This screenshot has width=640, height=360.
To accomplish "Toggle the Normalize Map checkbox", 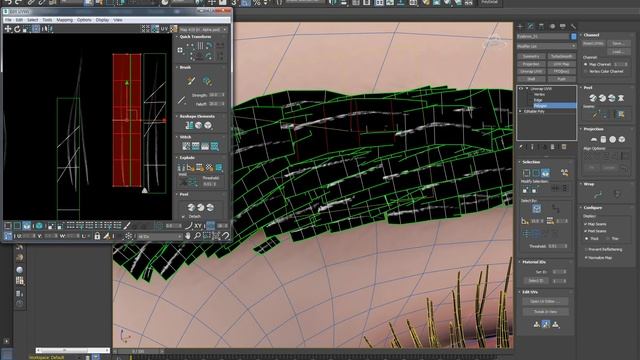I will 586,258.
